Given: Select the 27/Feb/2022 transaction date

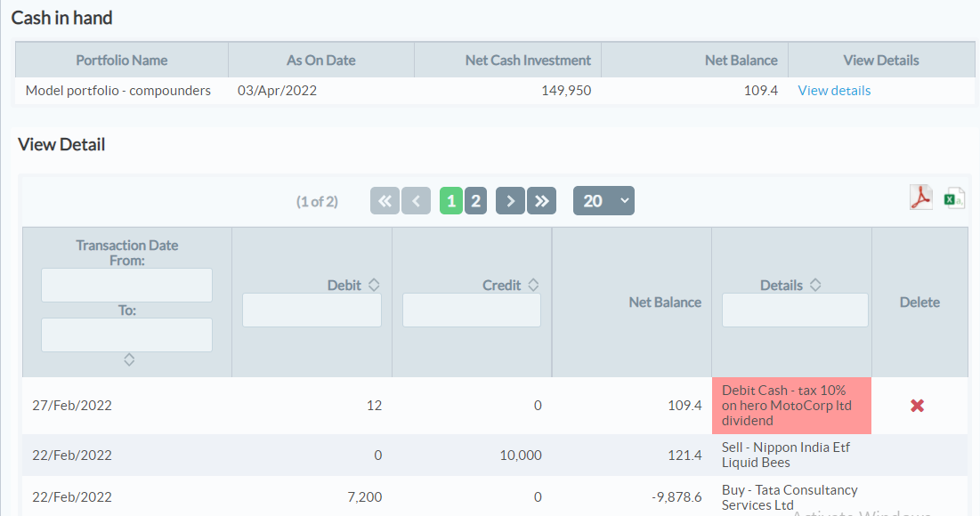Looking at the screenshot, I should tap(72, 406).
